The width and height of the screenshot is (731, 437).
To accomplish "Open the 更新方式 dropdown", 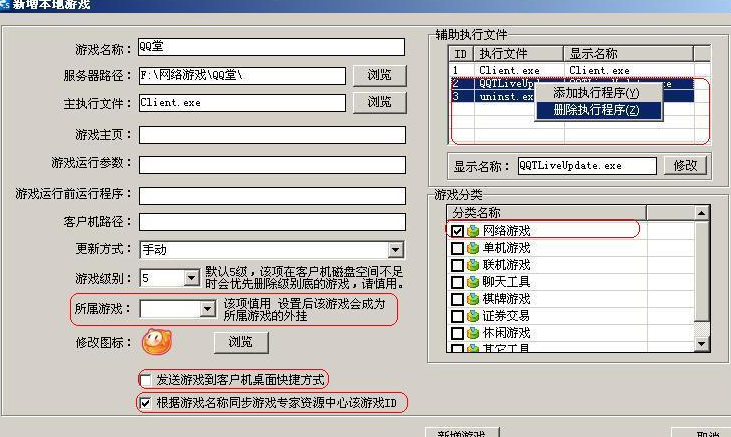I will pos(395,250).
